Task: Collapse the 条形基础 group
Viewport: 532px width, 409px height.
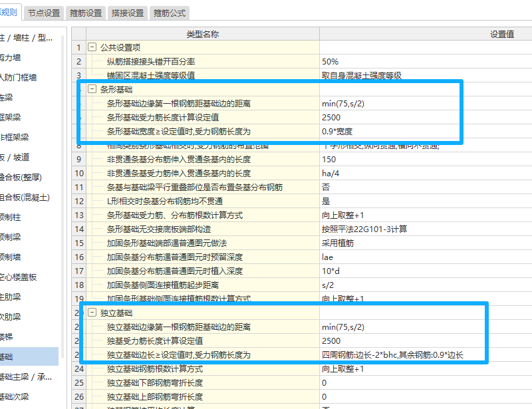Action: point(92,89)
